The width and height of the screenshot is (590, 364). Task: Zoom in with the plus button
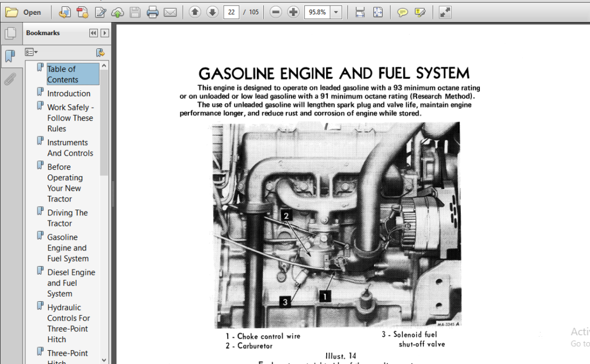point(293,12)
